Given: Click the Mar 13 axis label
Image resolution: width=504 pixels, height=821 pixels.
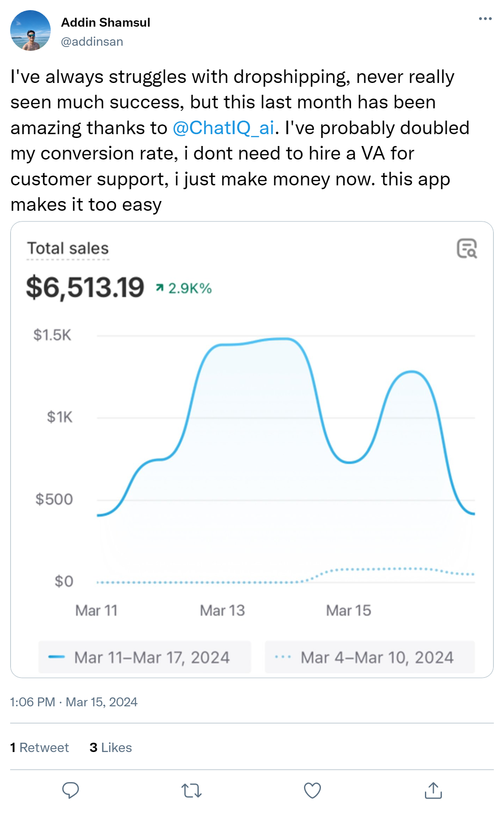Looking at the screenshot, I should tap(222, 610).
